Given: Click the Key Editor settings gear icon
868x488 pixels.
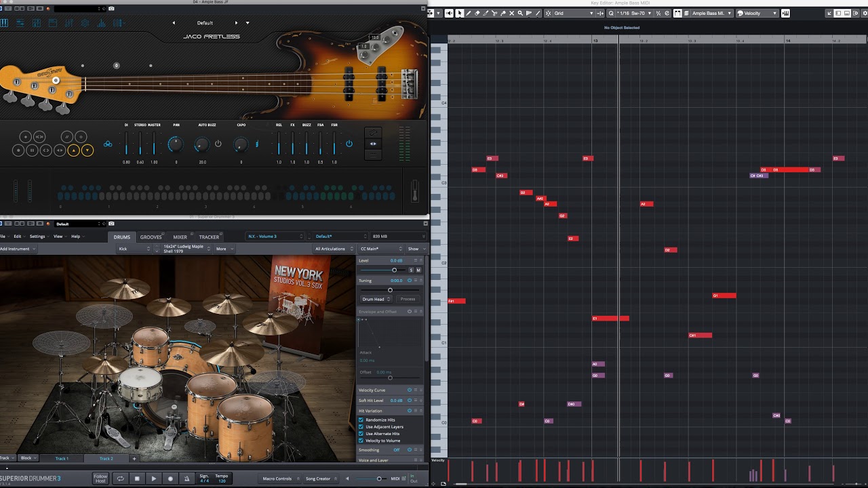Looking at the screenshot, I should (x=865, y=13).
